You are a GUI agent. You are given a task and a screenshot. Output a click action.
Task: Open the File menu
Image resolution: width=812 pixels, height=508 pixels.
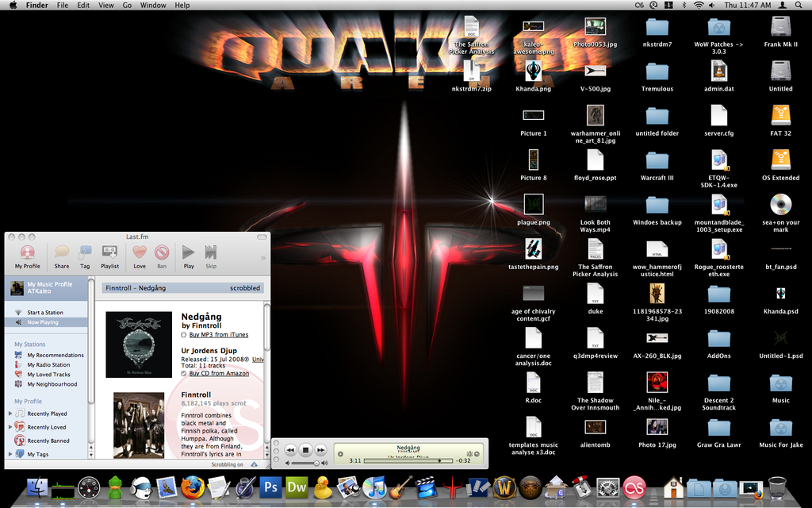point(63,6)
